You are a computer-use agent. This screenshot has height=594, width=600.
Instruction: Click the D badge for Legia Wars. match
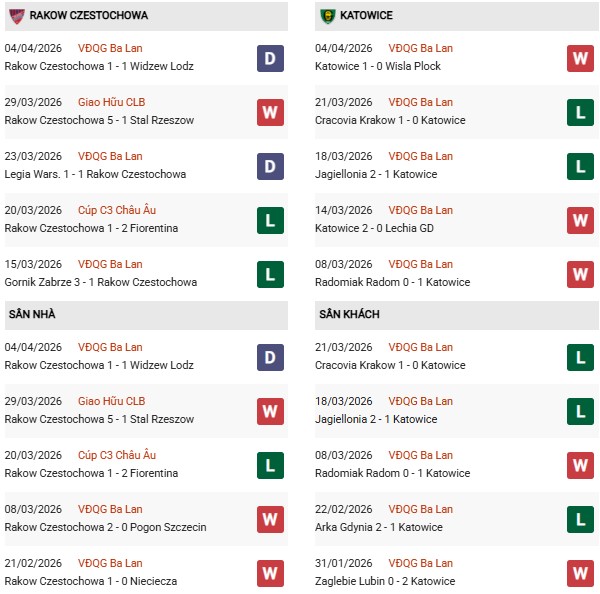pyautogui.click(x=270, y=166)
